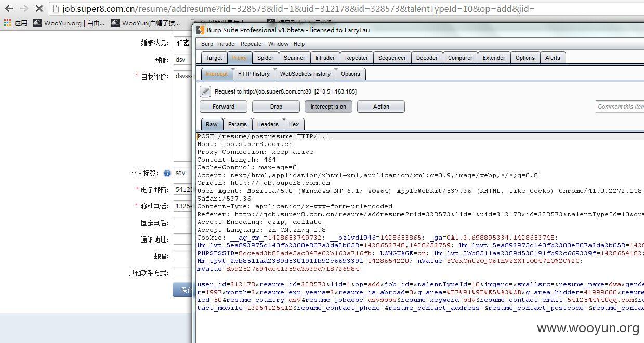Click the 国籍 field containing dsv

click(183, 59)
